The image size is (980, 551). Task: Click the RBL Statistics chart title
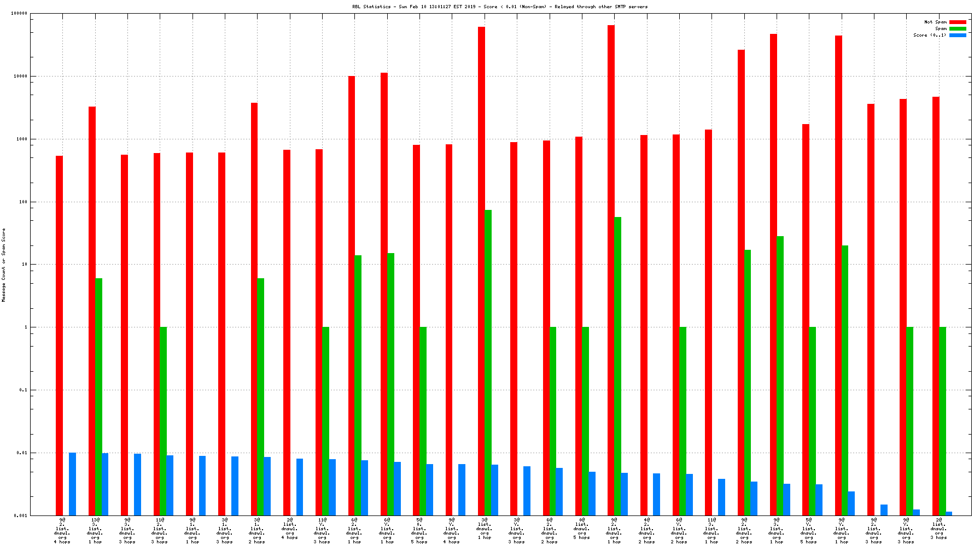(x=499, y=7)
